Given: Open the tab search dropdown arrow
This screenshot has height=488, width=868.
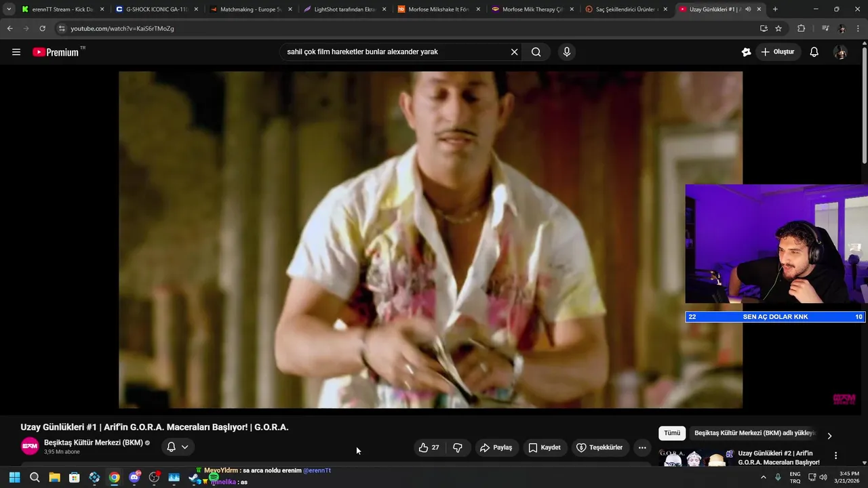Looking at the screenshot, I should coord(9,9).
